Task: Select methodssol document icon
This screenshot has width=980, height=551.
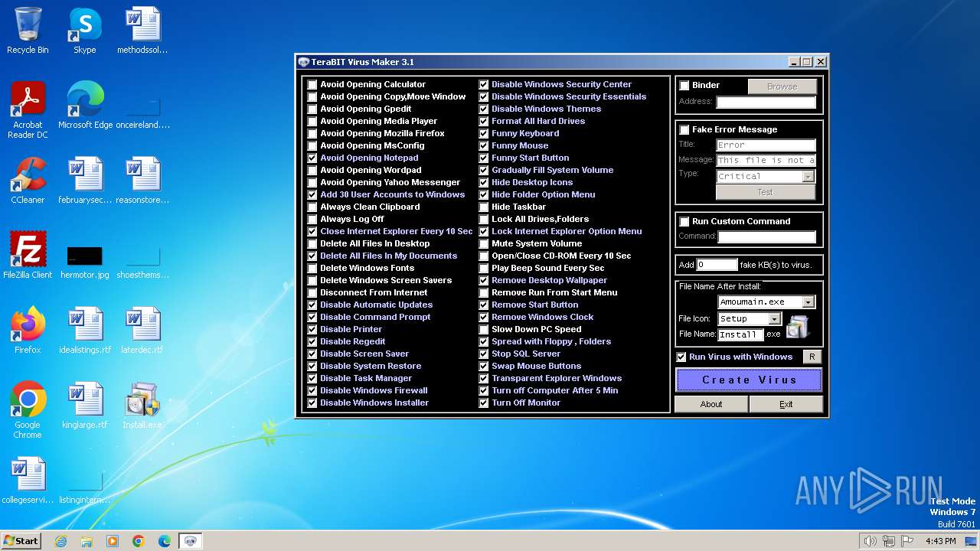Action: [x=142, y=31]
